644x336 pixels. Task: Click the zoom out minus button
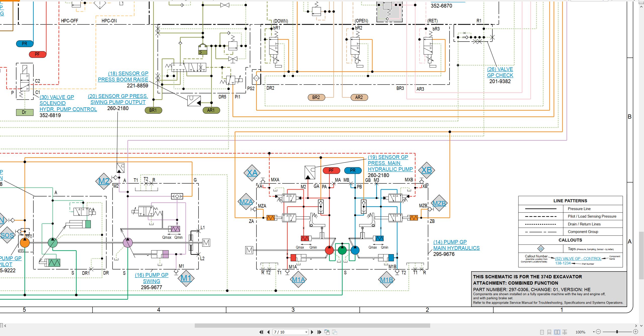tap(598, 332)
